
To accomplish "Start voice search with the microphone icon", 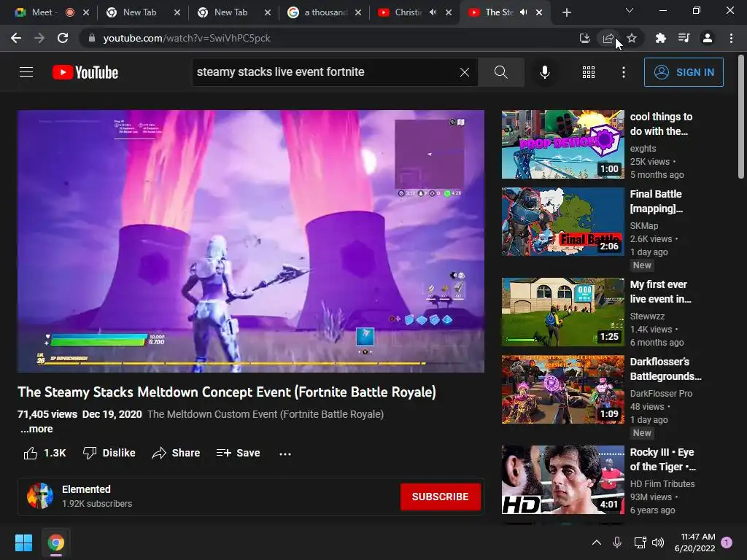I will pyautogui.click(x=544, y=72).
